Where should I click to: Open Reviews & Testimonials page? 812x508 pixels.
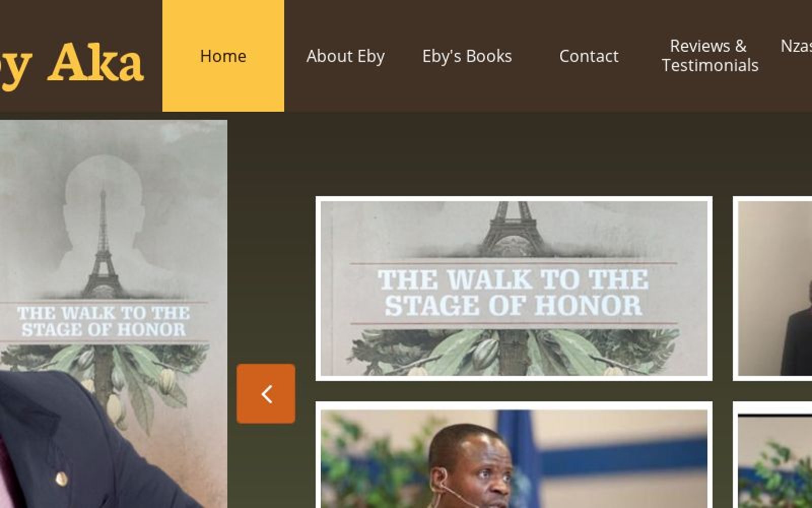pyautogui.click(x=710, y=55)
